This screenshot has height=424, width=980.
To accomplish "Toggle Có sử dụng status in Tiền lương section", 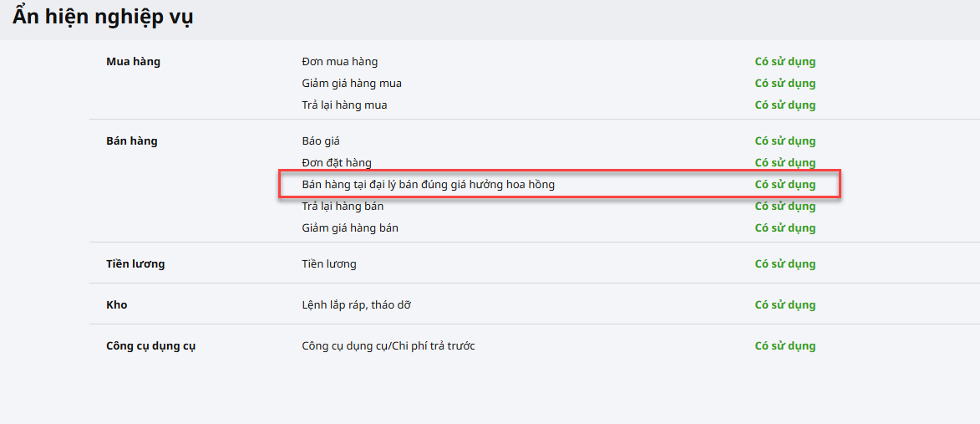I will tap(785, 264).
